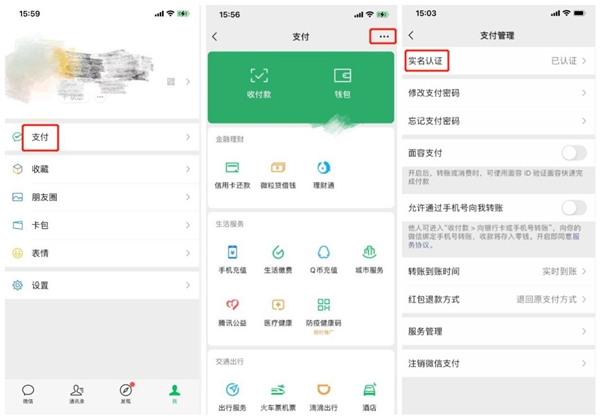Expand 转账到账时间 setting row

click(497, 271)
